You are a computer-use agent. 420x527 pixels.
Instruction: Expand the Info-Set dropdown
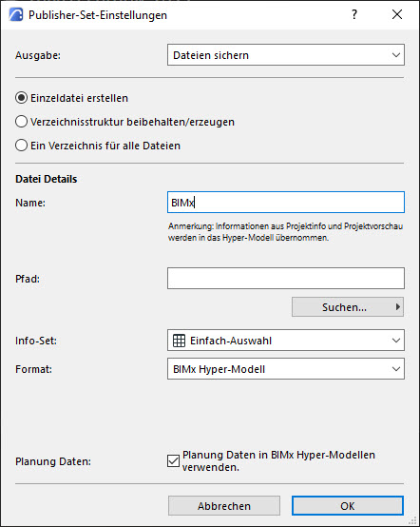pos(286,341)
